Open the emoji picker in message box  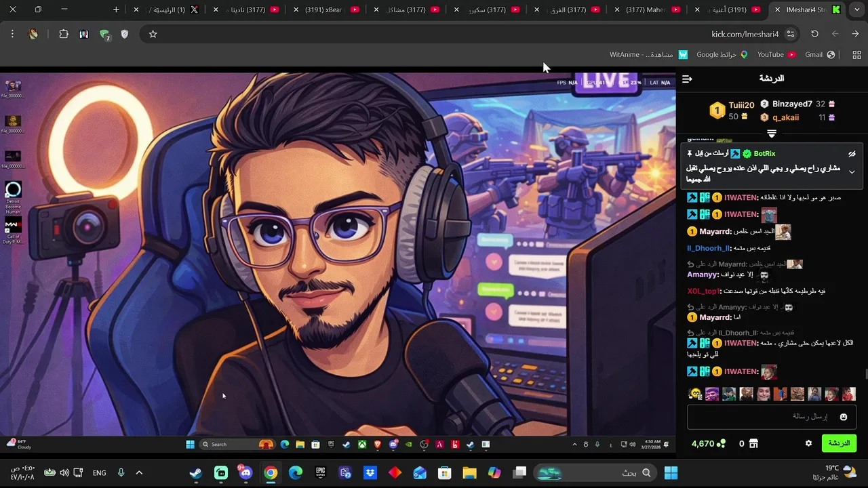pyautogui.click(x=844, y=417)
